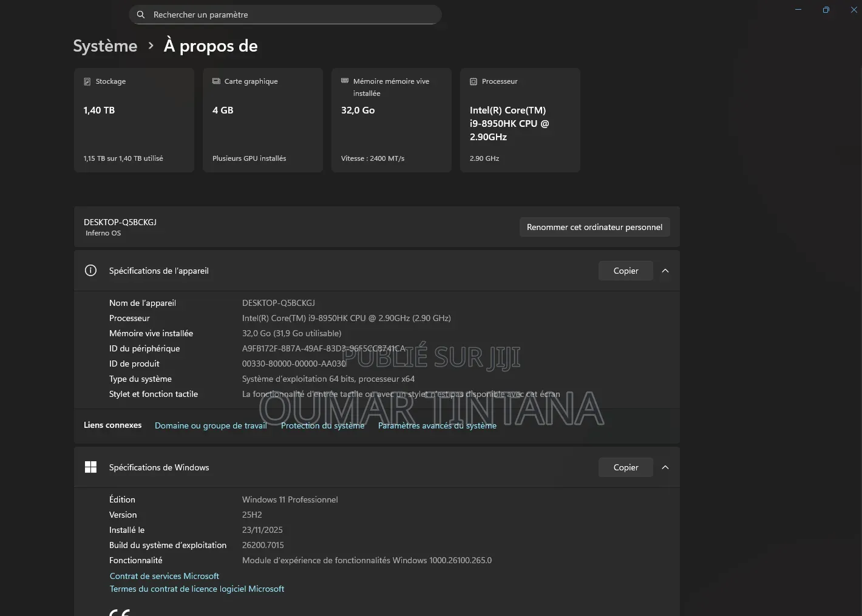Open the Stockage 1,40 TB card
The image size is (862, 616).
[x=134, y=120]
